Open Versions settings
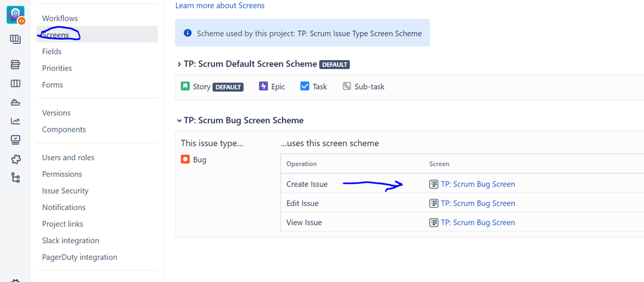644x282 pixels. coord(56,113)
